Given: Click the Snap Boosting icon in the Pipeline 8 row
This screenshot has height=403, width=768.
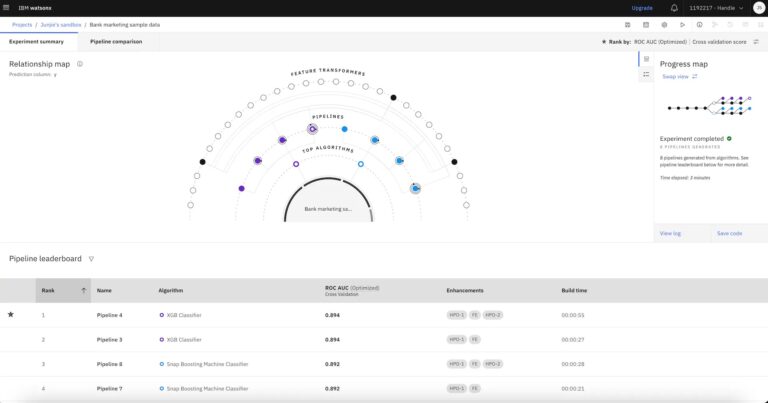Looking at the screenshot, I should pos(162,364).
